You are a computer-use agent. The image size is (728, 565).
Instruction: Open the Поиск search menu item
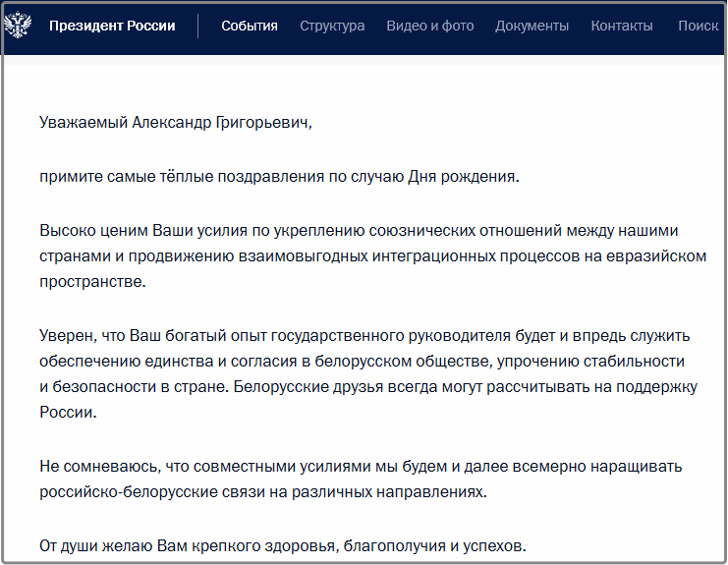(698, 26)
